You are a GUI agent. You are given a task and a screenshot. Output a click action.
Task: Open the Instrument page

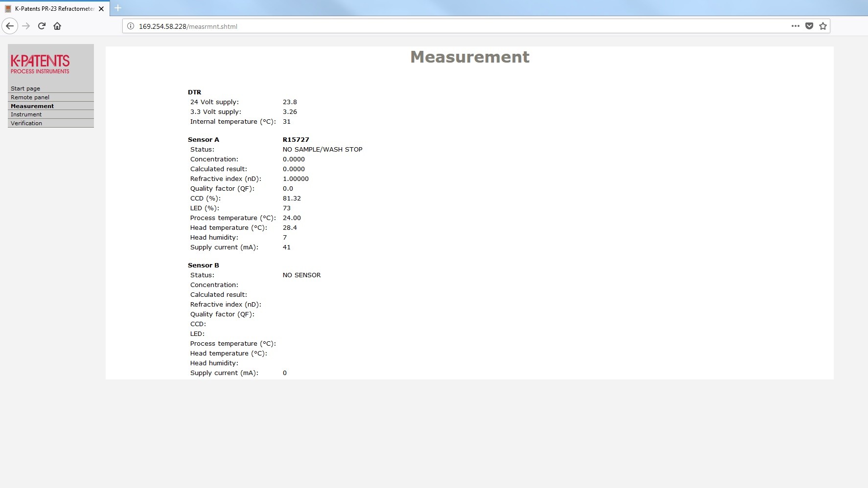pos(26,114)
